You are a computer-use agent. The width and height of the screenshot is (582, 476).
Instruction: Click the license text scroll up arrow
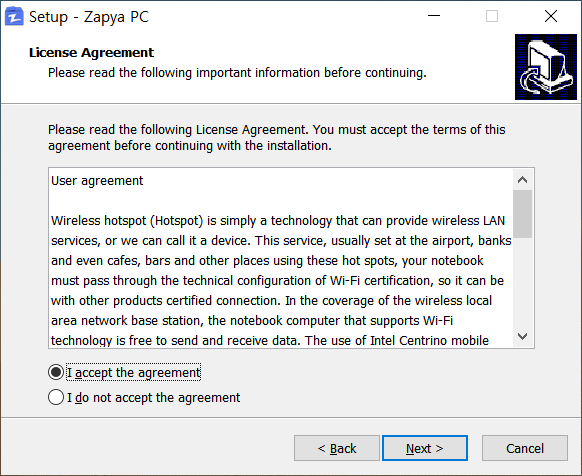(523, 180)
